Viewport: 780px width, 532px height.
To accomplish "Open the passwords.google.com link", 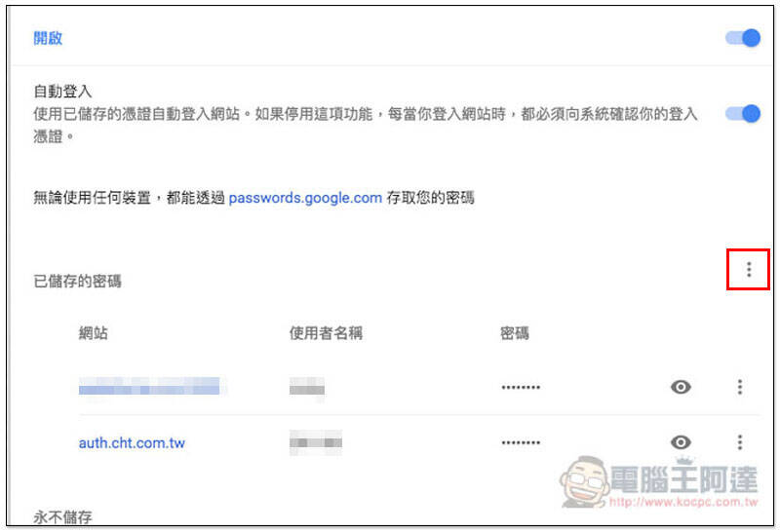I will (305, 198).
